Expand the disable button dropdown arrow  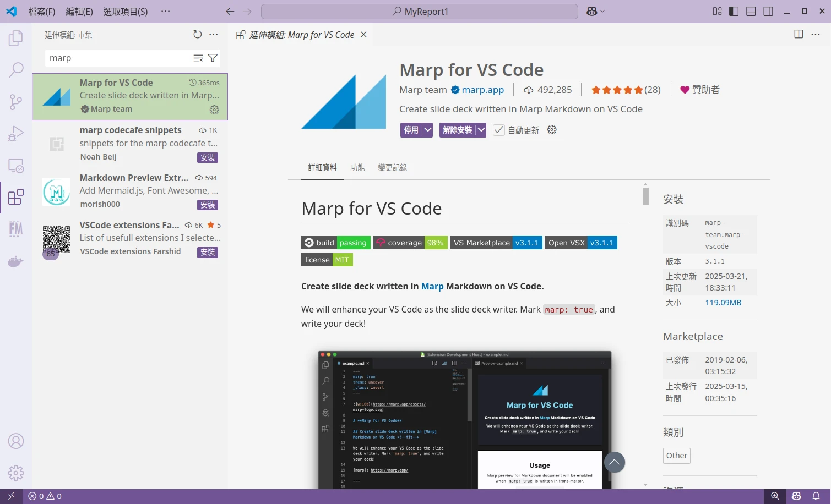point(428,130)
